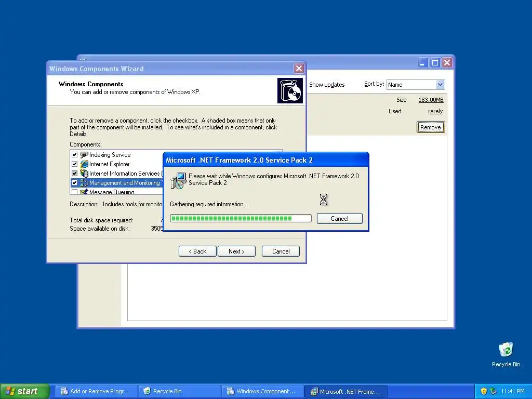This screenshot has height=399, width=532.
Task: Click the Security Center shield tray icon
Action: [484, 391]
